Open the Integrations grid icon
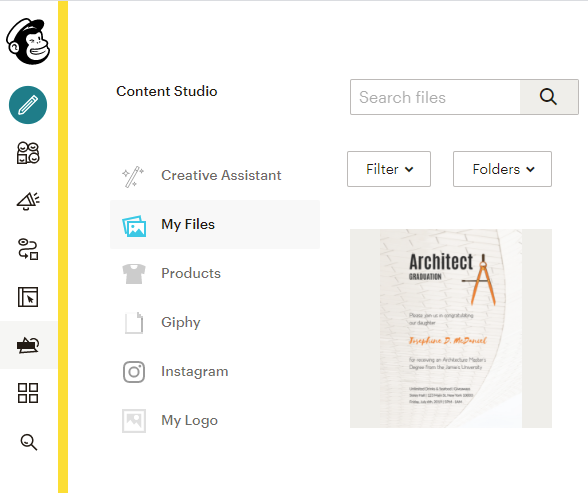The height and width of the screenshot is (493, 588). click(x=28, y=393)
